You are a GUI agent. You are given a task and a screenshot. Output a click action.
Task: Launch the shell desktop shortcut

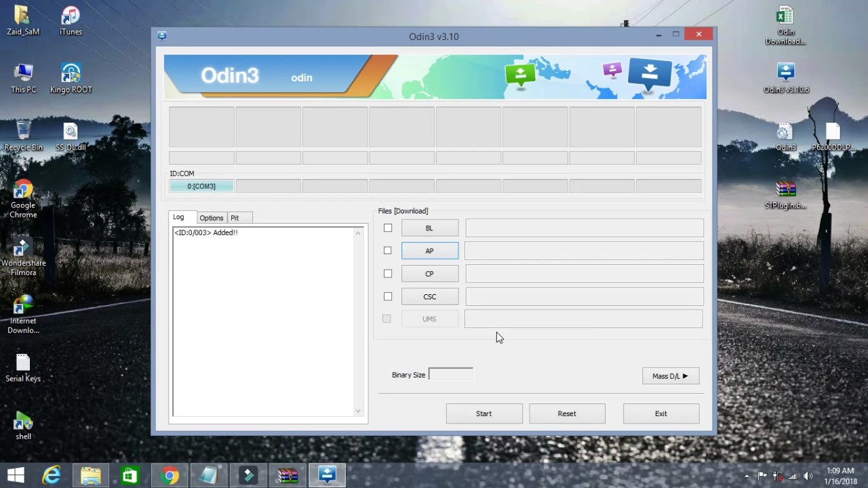coord(23,426)
